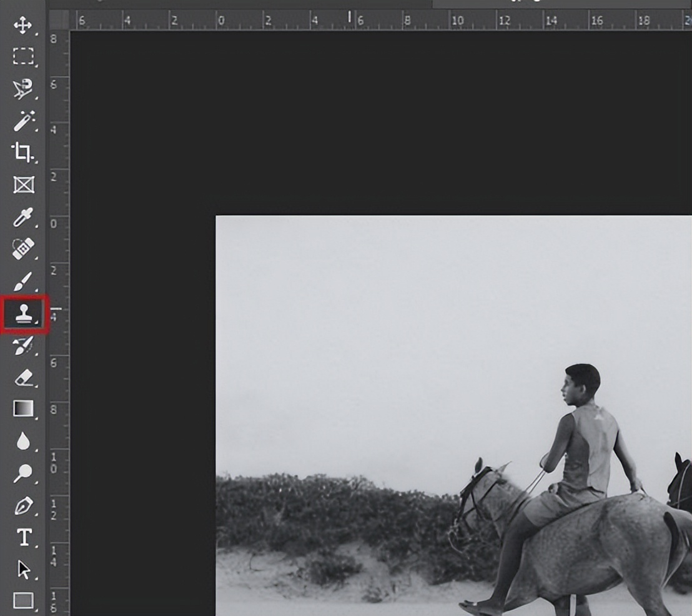
Task: Select the Move tool
Action: click(x=24, y=26)
